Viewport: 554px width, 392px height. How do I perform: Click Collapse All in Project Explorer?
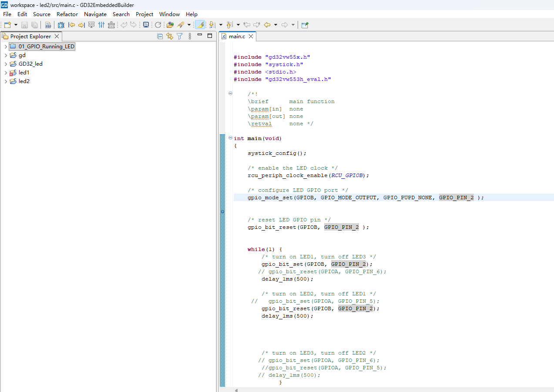click(x=160, y=37)
